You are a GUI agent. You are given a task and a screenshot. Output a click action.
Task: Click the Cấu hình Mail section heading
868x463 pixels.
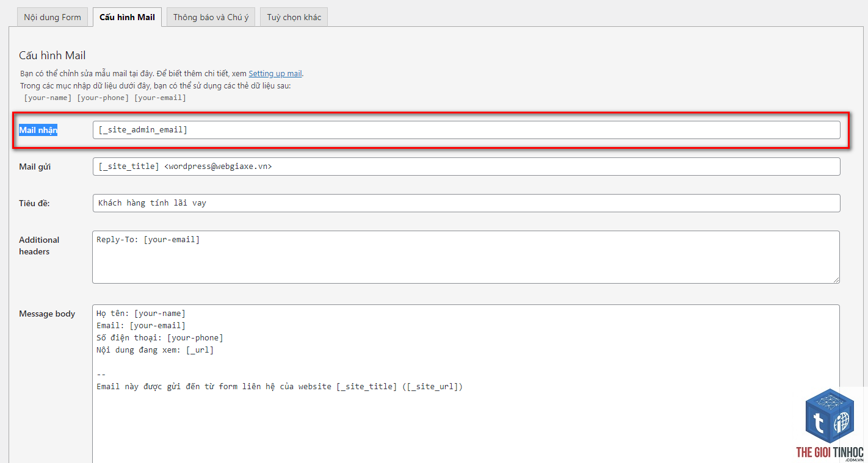click(52, 56)
